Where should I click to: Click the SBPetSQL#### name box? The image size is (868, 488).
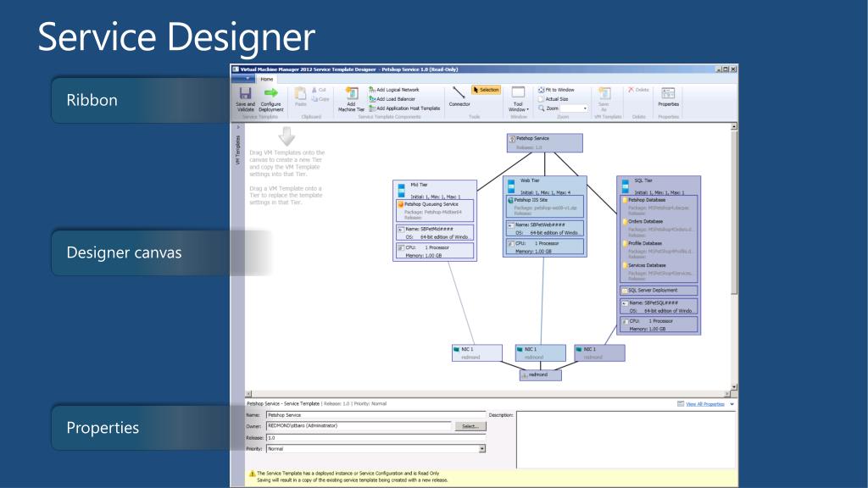[x=659, y=307]
